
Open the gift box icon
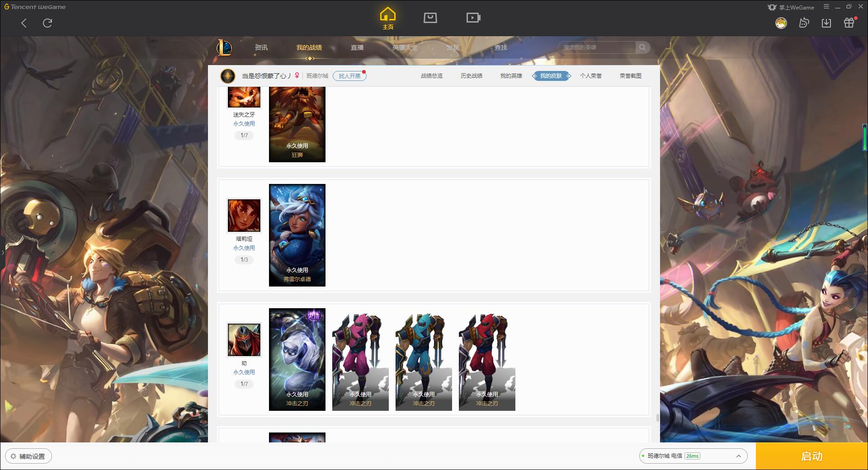pos(849,23)
